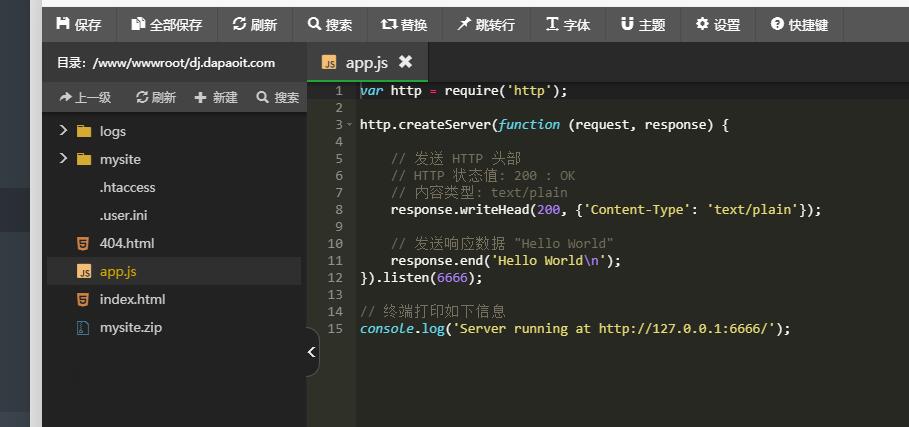Click 新建 to create new item
The height and width of the screenshot is (427, 909).
coord(216,97)
